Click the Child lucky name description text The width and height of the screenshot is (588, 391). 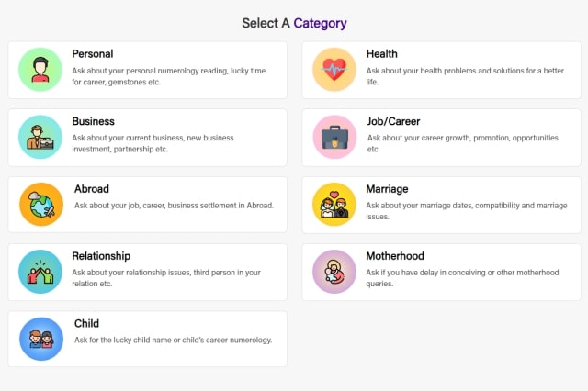click(x=173, y=341)
